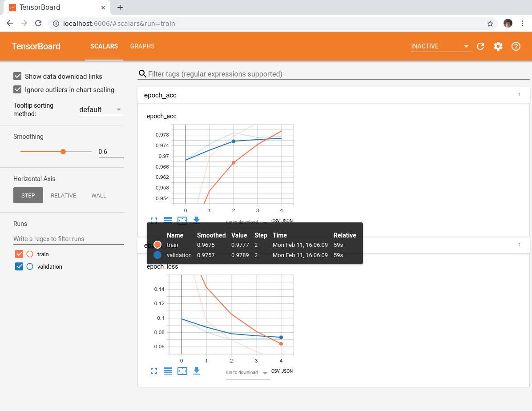Set horizontal axis to RELATIVE
The height and width of the screenshot is (411, 532).
click(64, 195)
